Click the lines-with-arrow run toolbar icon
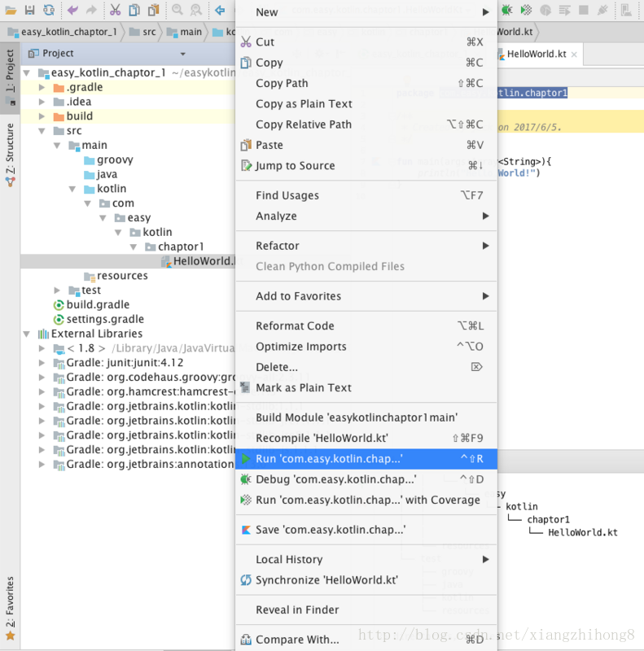Screen dimensions: 644x651 [564, 10]
